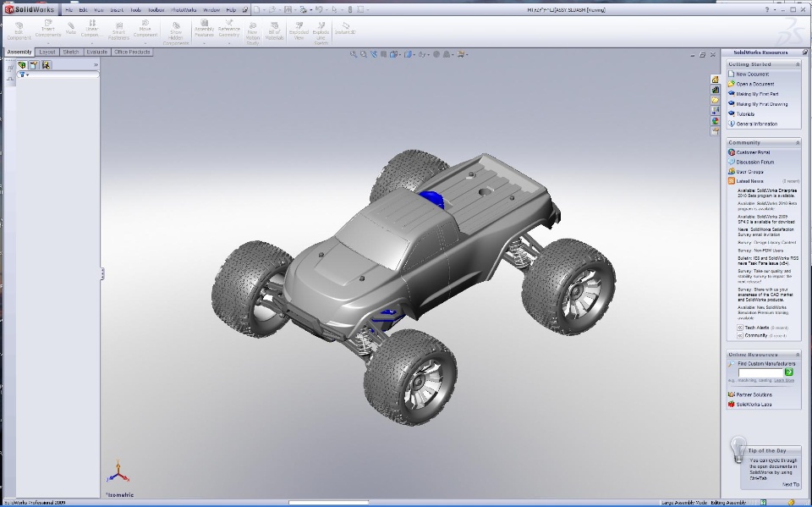
Task: Open the Insert menu
Action: (117, 10)
